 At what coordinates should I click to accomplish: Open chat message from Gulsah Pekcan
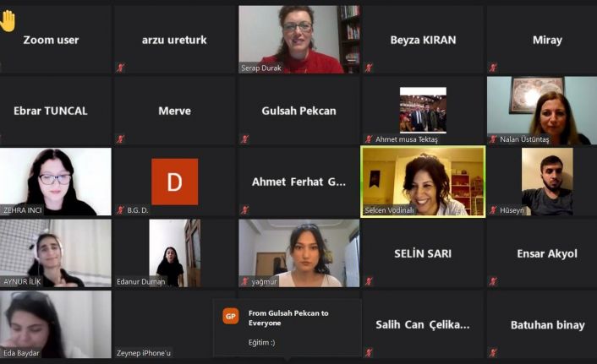point(288,329)
